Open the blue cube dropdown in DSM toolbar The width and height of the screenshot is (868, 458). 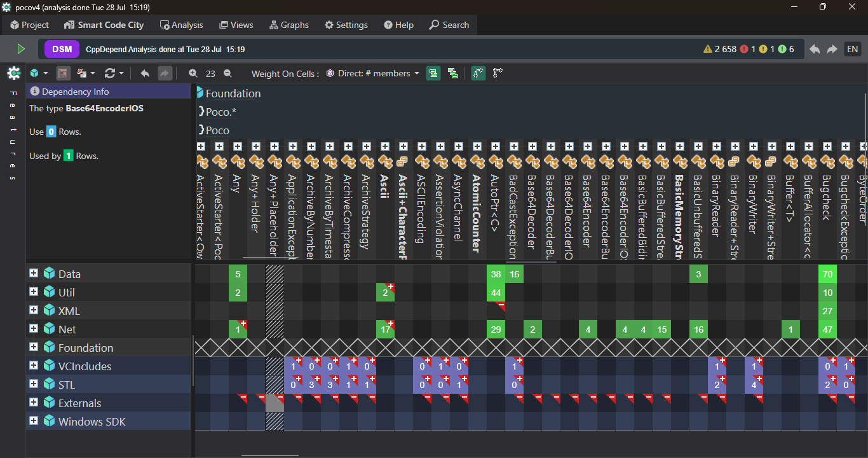click(39, 73)
